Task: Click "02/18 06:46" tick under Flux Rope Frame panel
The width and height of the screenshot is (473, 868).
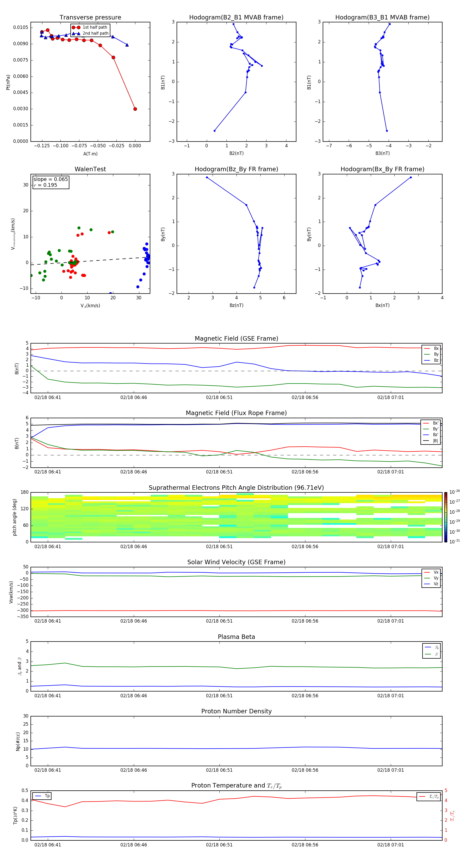Action: click(x=134, y=472)
